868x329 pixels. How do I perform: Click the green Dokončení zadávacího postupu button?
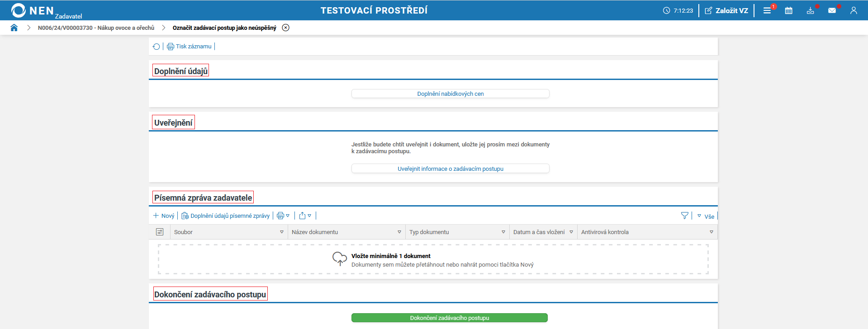coord(450,318)
